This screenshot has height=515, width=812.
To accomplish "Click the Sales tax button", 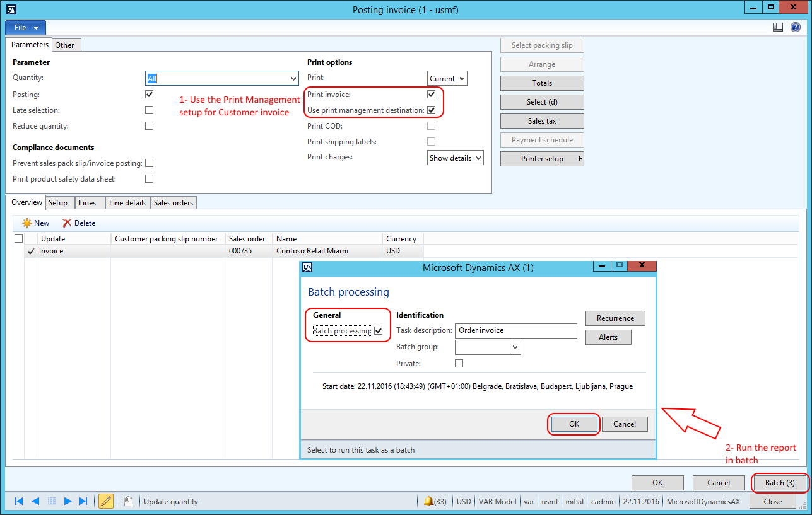I will [542, 121].
